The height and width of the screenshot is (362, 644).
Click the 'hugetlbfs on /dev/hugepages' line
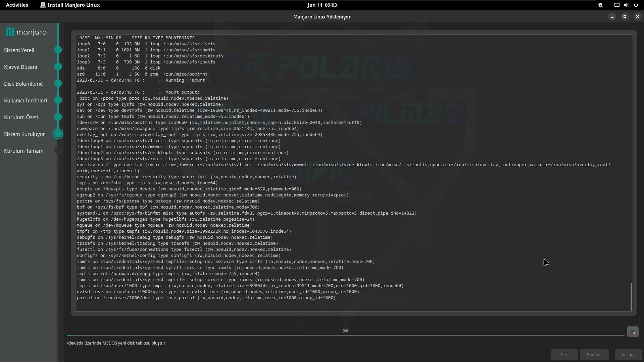[165, 219]
